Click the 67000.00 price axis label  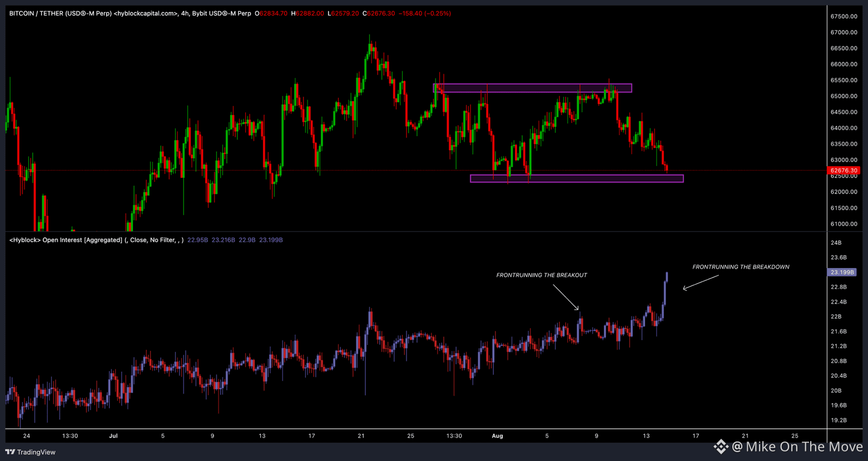(844, 32)
